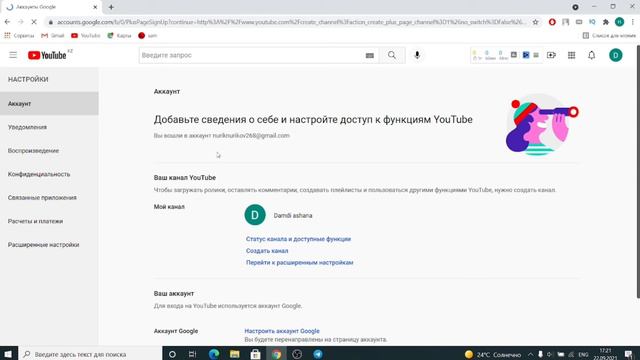
Task: Go back in Chrome
Action: point(7,22)
